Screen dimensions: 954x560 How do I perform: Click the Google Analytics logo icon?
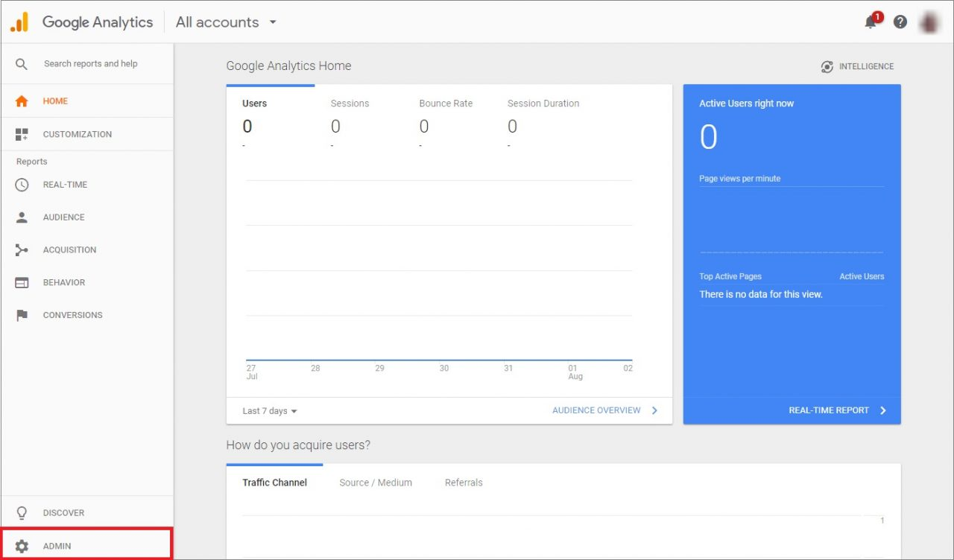[19, 22]
